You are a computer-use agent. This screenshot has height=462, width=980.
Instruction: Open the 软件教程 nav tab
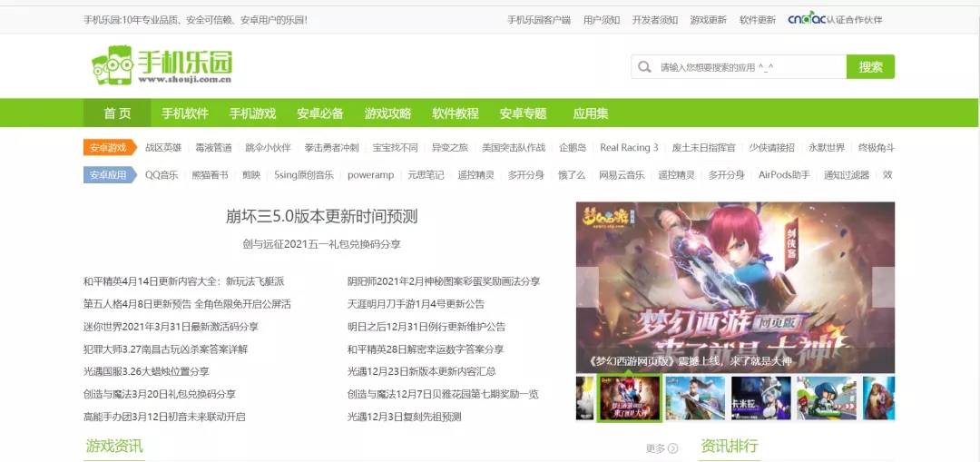[456, 113]
